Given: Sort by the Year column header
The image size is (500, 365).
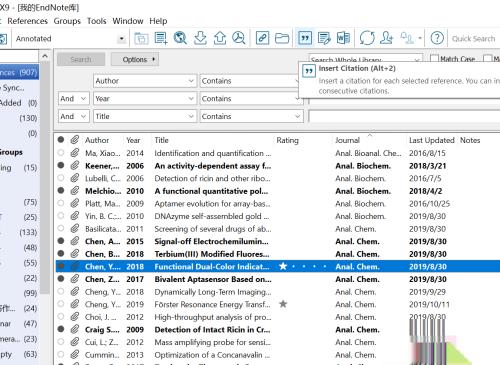Looking at the screenshot, I should (133, 140).
